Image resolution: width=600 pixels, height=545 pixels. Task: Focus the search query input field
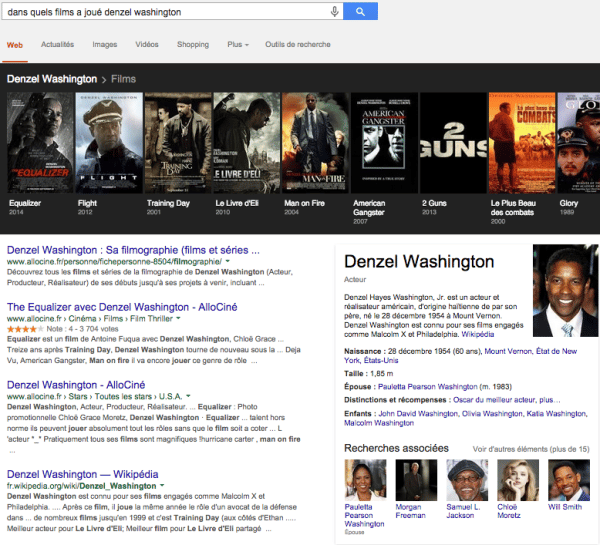pyautogui.click(x=172, y=11)
